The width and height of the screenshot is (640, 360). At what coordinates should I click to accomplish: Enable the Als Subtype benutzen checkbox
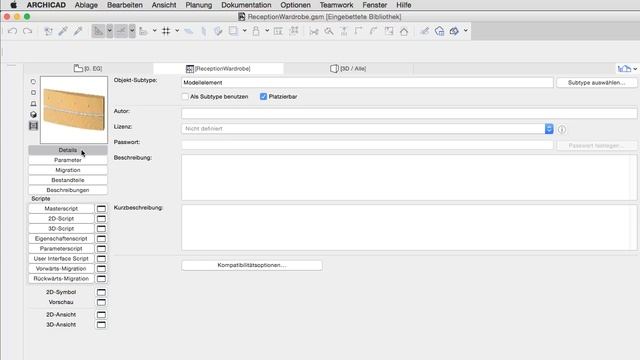185,97
